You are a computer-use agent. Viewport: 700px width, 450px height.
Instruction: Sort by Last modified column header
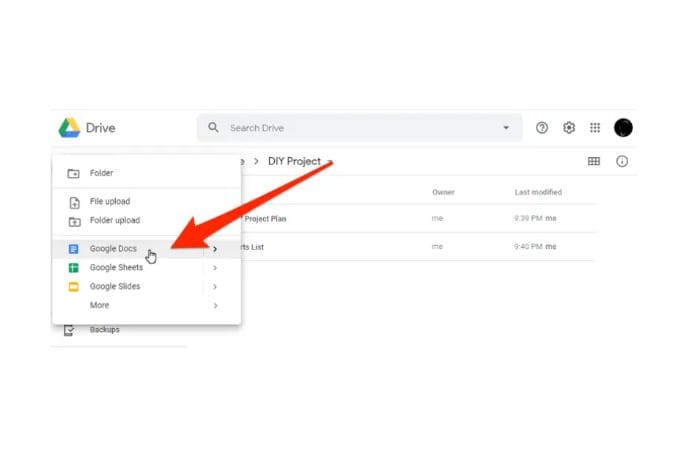[538, 192]
